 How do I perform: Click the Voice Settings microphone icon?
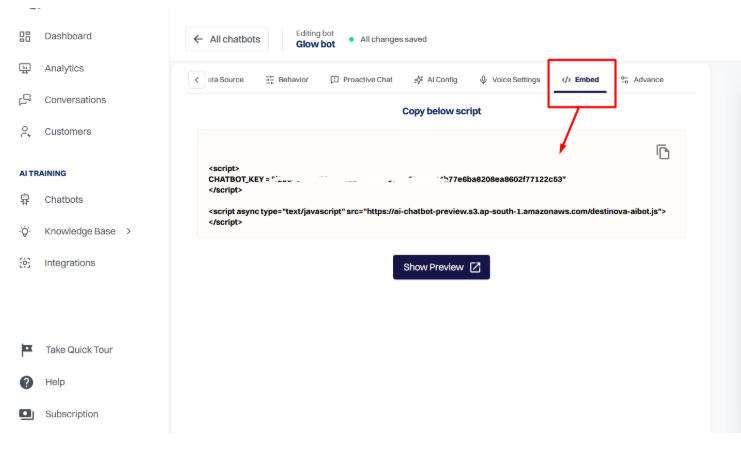pyautogui.click(x=483, y=80)
